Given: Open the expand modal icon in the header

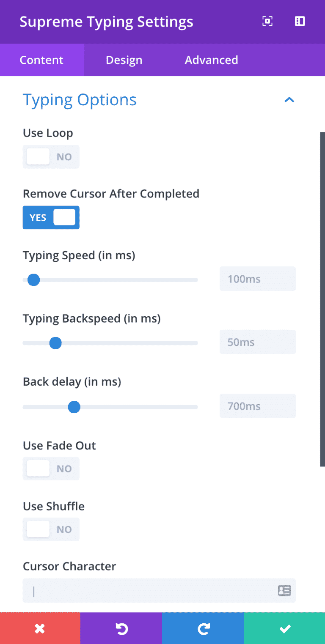Looking at the screenshot, I should [x=267, y=21].
